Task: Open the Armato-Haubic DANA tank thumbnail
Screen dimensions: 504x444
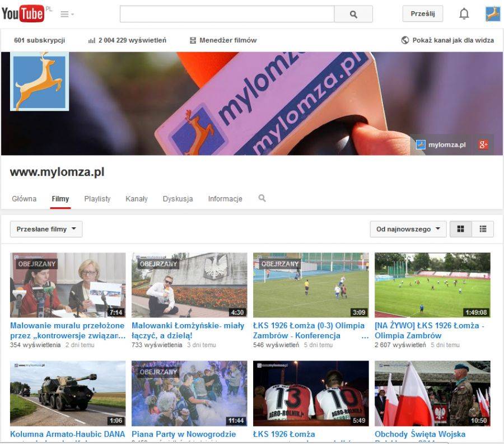Action: 68,393
